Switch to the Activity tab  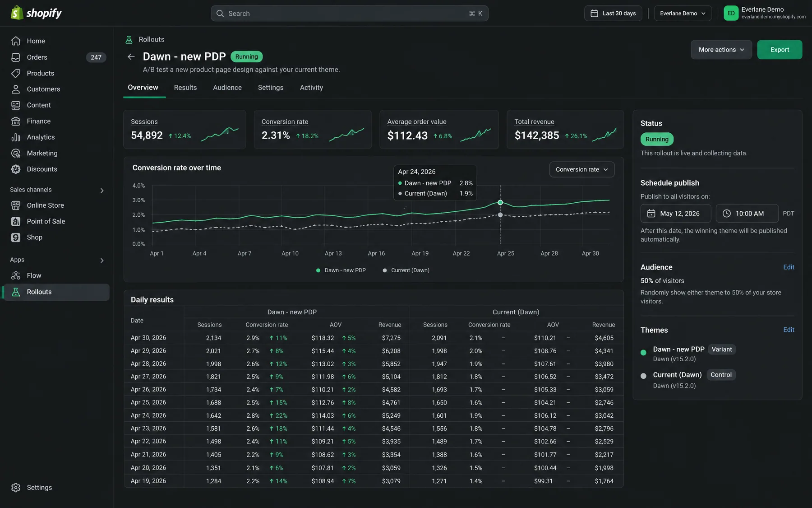(311, 88)
